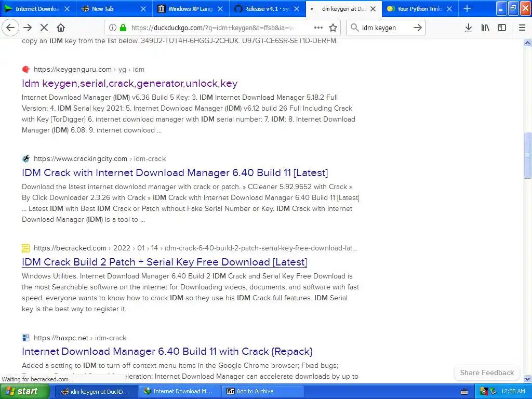Switch to Add to Archive taskbar window
The height and width of the screenshot is (399, 532).
[x=262, y=392]
